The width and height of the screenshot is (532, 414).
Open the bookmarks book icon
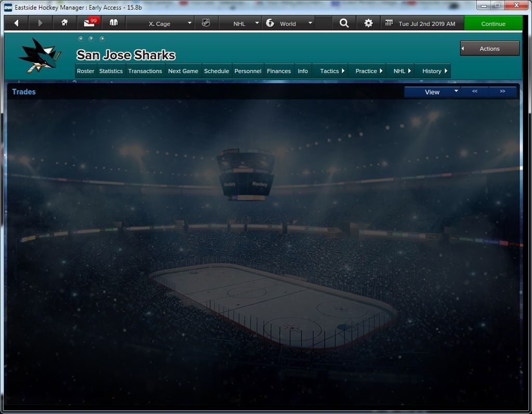point(114,23)
